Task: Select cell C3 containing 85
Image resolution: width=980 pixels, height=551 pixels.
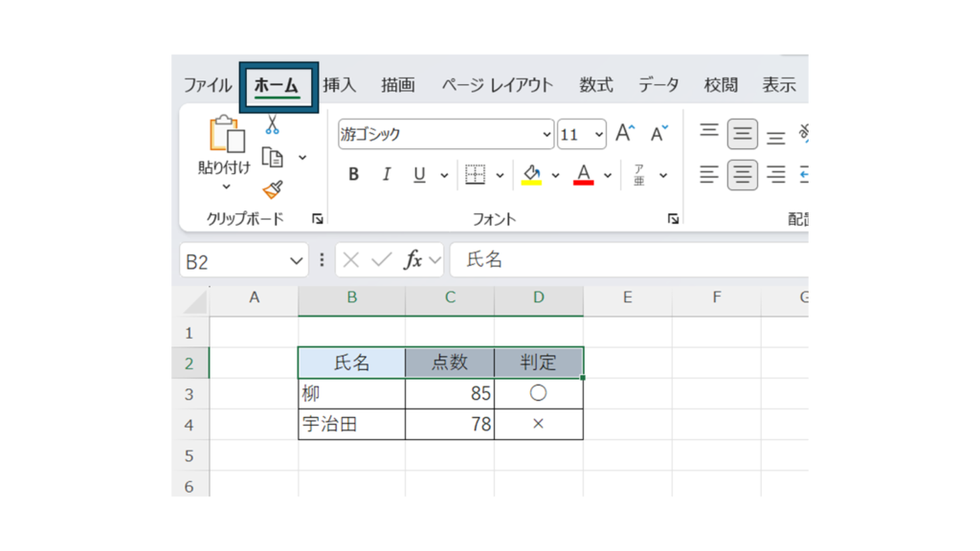Action: click(450, 393)
